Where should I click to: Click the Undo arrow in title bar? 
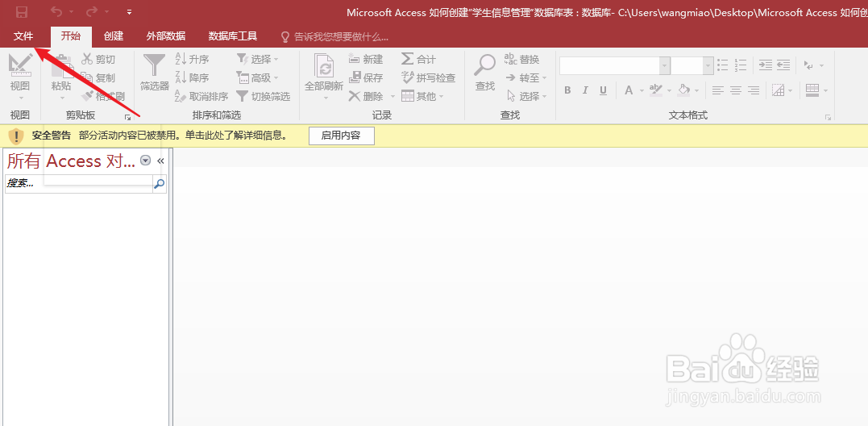coord(56,11)
